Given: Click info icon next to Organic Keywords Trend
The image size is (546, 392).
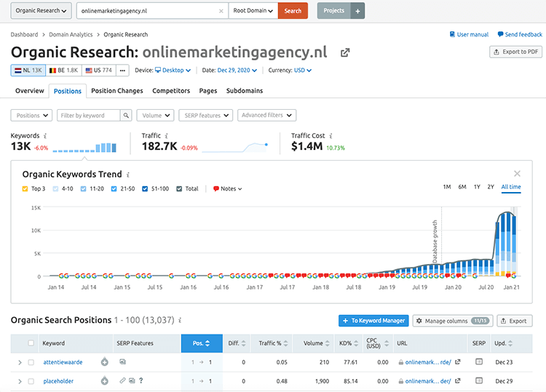Looking at the screenshot, I should [x=128, y=175].
